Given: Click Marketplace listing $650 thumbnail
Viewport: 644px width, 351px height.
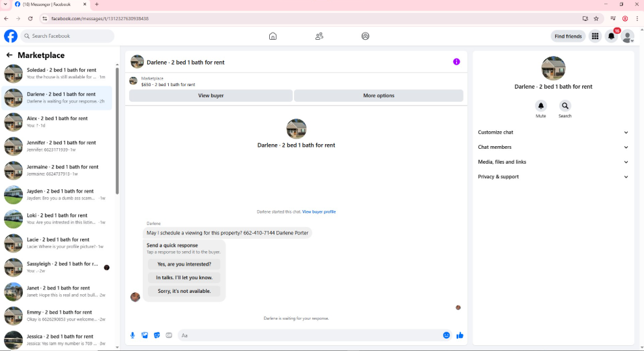Looking at the screenshot, I should pos(133,81).
